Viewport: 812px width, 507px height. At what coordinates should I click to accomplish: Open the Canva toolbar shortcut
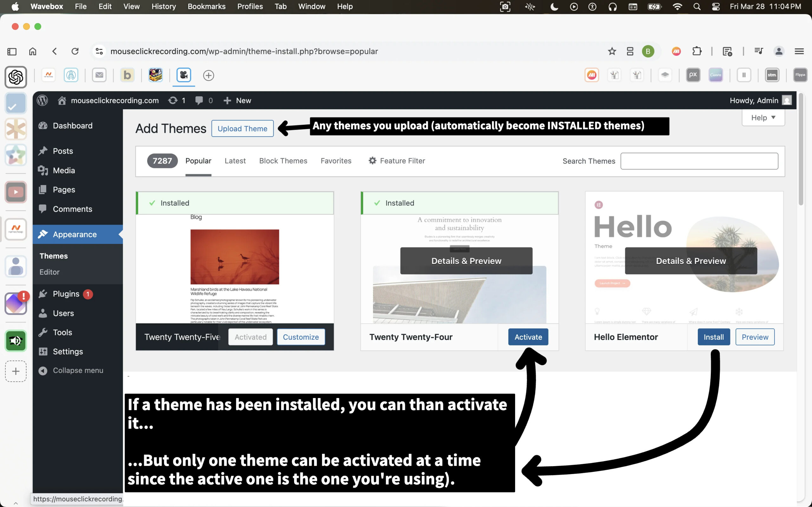(715, 75)
